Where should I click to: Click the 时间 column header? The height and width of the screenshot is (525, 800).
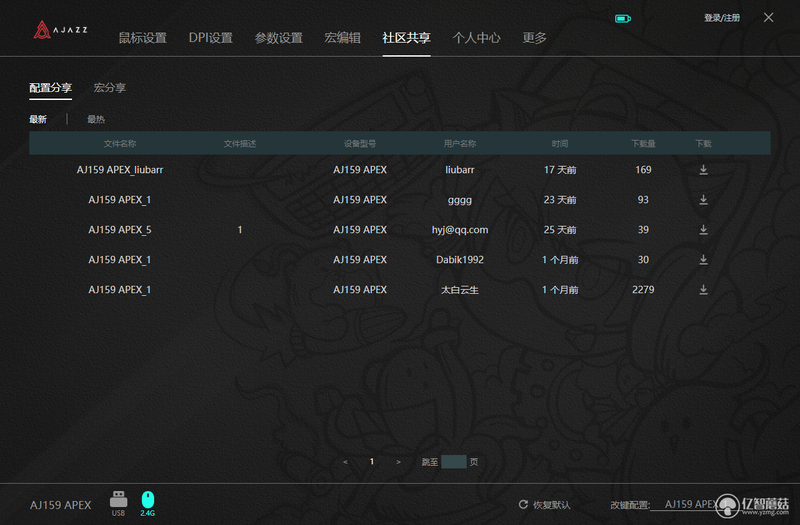(560, 144)
